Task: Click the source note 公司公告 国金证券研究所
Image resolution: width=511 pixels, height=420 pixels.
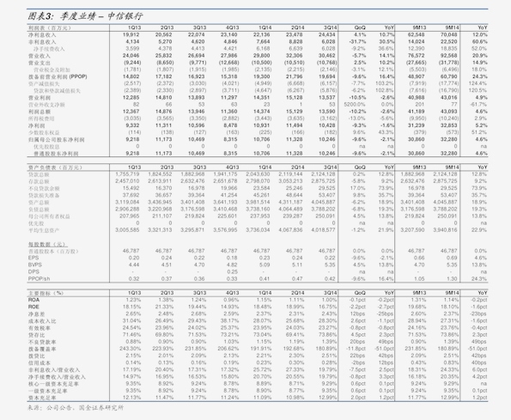Action: click(76, 408)
